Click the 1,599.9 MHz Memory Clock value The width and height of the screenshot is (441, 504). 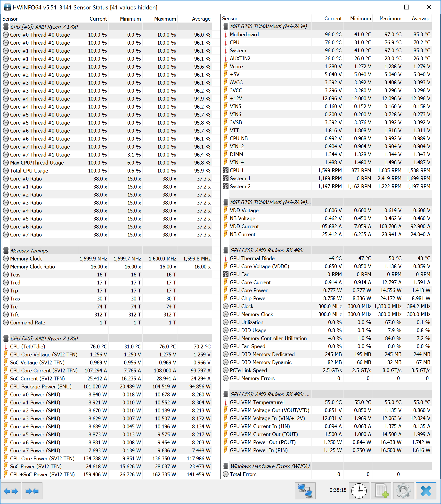point(93,259)
